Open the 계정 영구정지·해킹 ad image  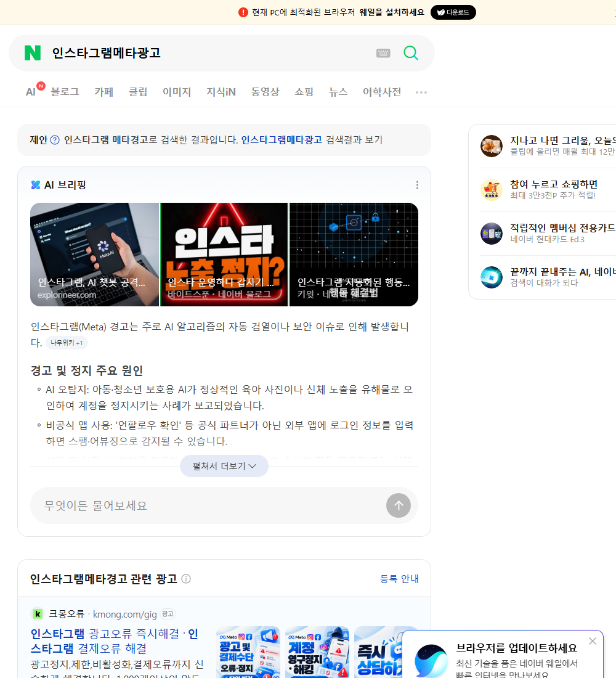(317, 652)
